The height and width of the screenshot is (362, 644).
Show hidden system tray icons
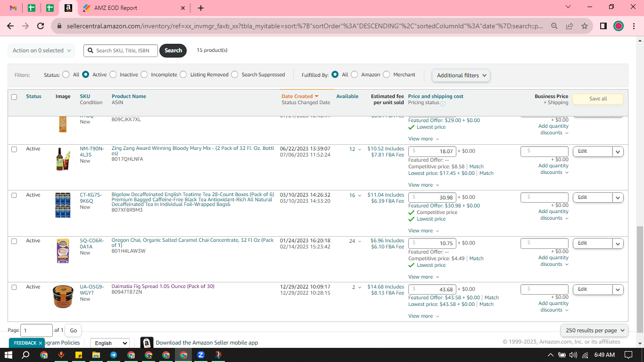tap(550, 355)
